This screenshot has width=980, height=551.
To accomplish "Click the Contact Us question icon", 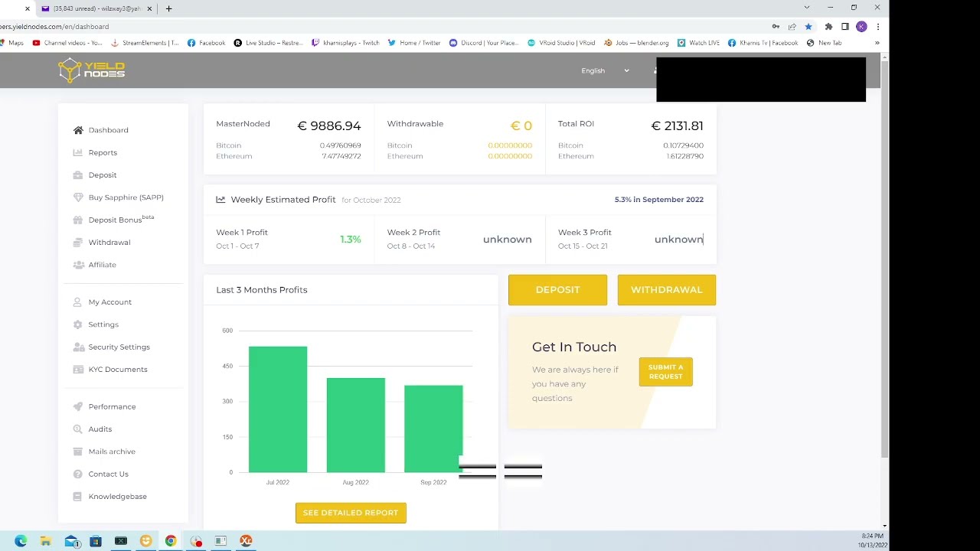I will click(x=78, y=474).
